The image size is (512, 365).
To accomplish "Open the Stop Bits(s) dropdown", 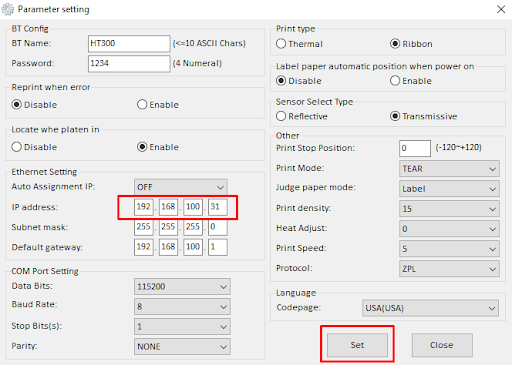I will click(182, 327).
